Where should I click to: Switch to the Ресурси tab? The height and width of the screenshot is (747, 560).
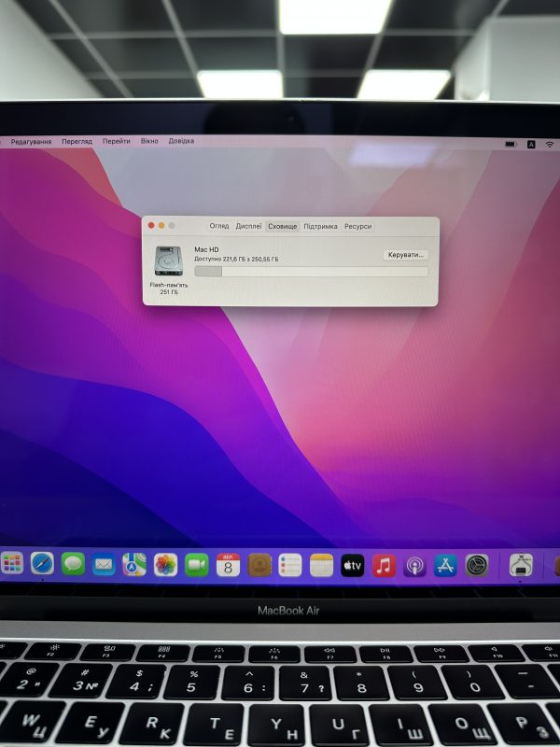pyautogui.click(x=357, y=226)
